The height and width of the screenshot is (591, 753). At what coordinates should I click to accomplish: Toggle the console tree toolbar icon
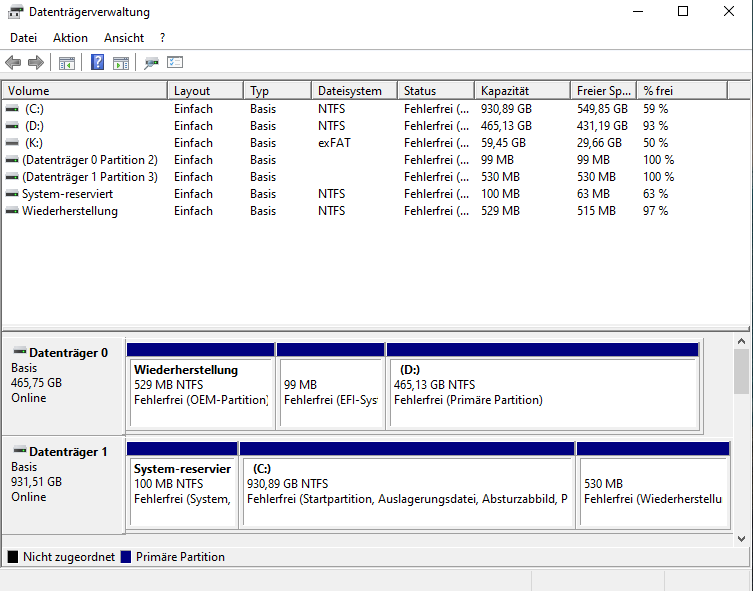pyautogui.click(x=67, y=63)
